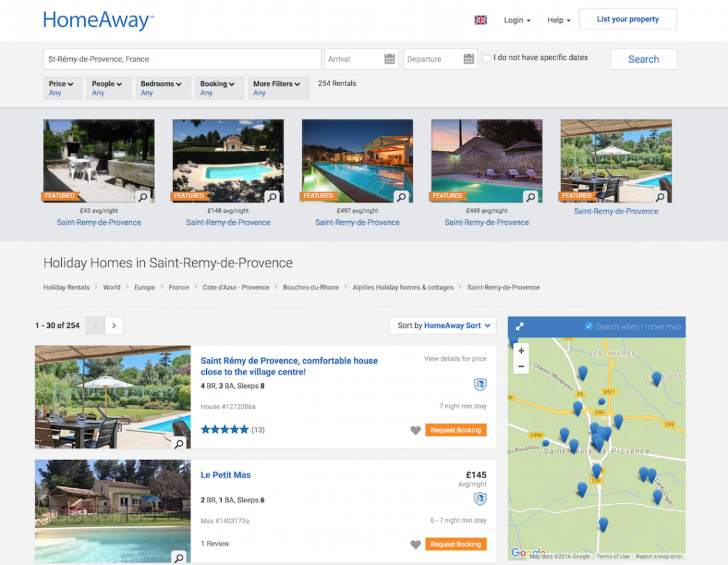Go to Cote d'Azur - Provence breadcrumb
728x565 pixels.
(x=236, y=287)
